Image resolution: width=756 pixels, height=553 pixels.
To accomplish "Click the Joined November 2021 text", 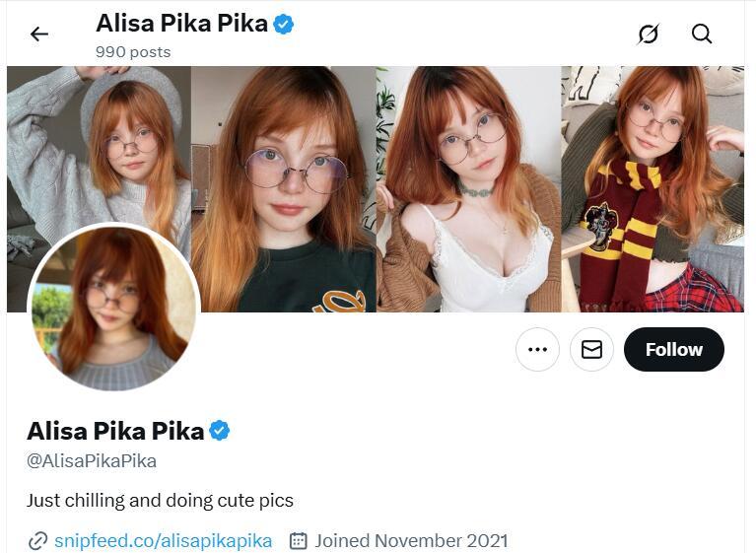I will 411,541.
